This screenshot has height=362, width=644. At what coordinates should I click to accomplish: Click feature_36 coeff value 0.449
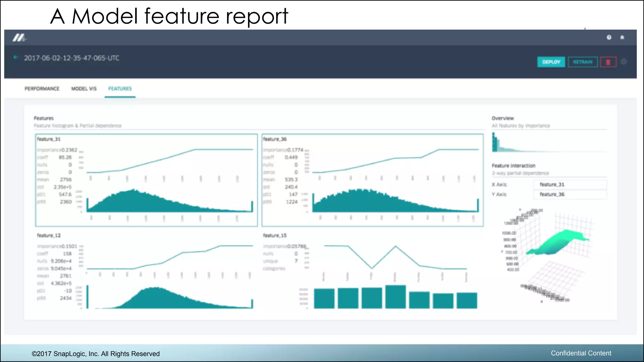291,157
